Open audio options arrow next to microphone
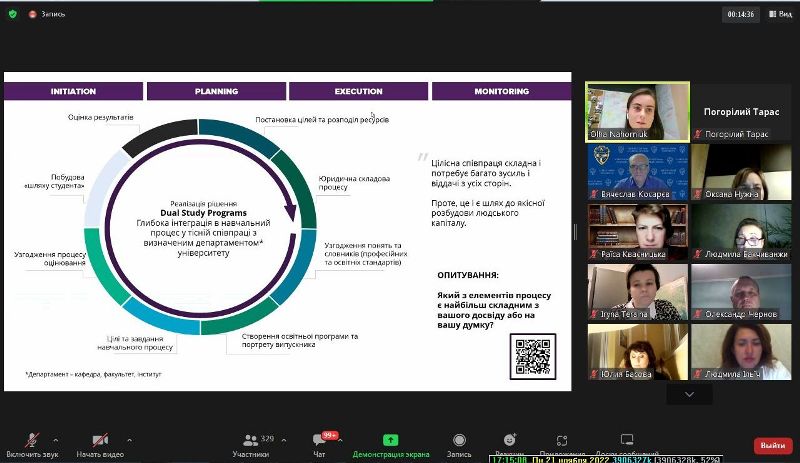This screenshot has height=463, width=800. click(56, 440)
